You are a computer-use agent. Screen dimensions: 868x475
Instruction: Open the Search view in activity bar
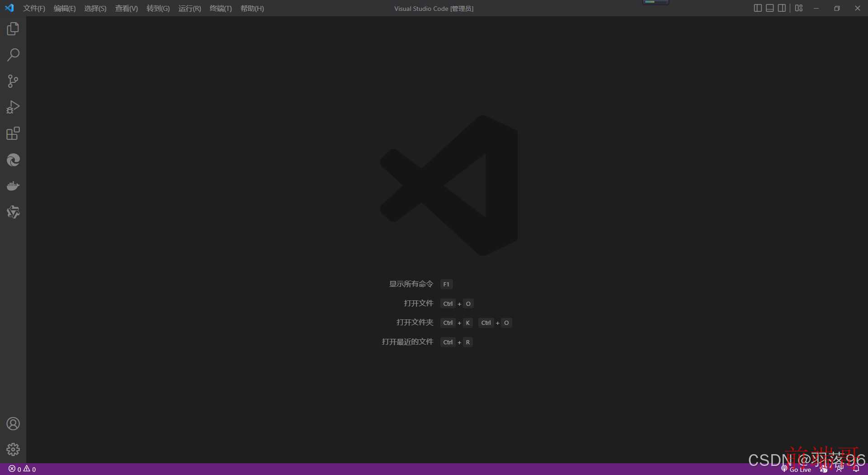(13, 55)
